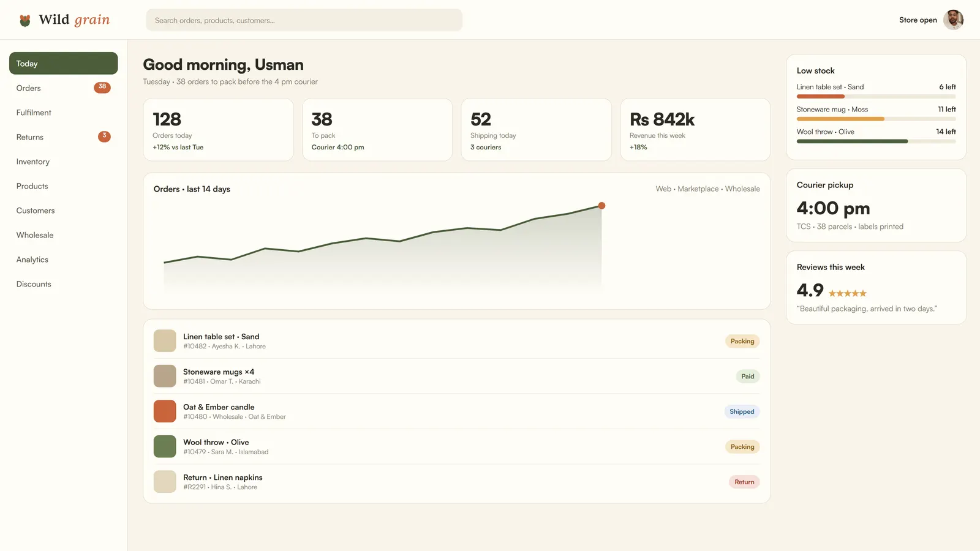Click the Wool throw Olive order swatch

[x=165, y=446]
